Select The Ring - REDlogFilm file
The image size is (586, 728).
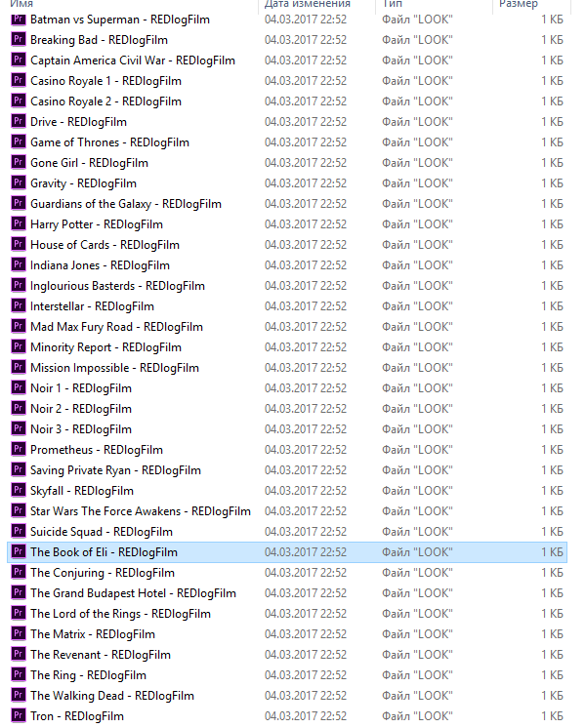coord(88,675)
